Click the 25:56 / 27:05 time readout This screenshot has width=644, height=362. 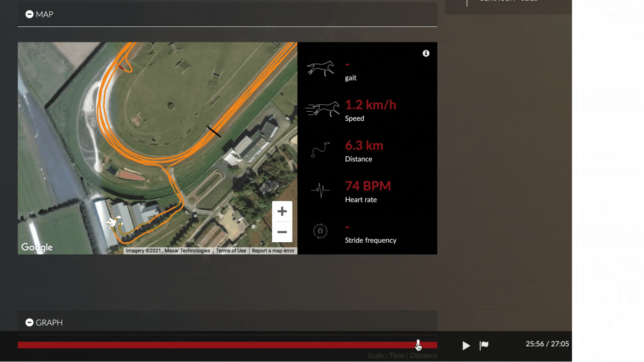tap(547, 344)
